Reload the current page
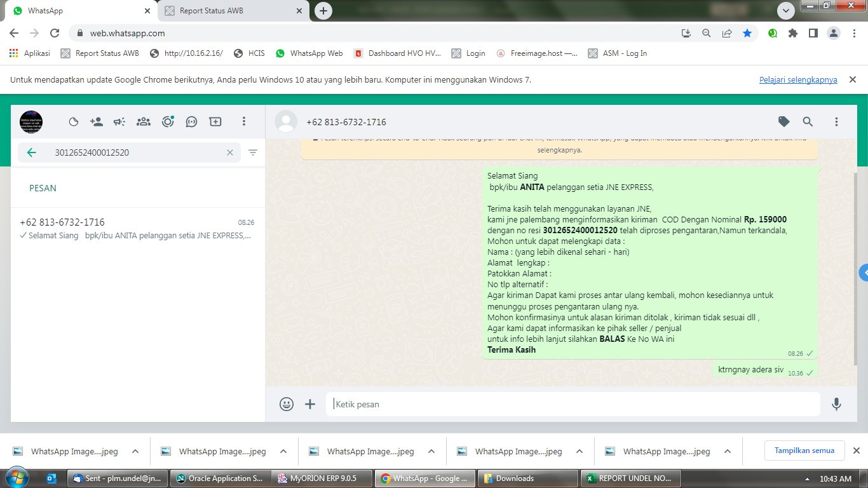 click(x=55, y=33)
